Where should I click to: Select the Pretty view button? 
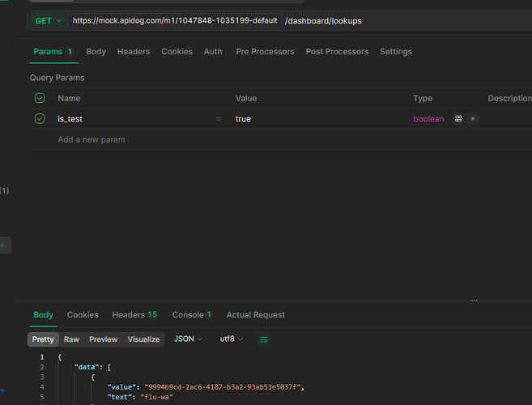43,339
